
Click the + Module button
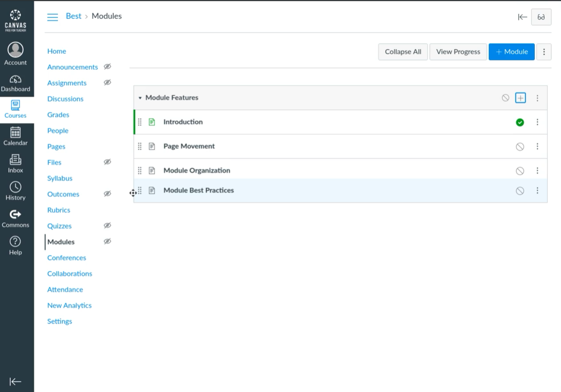point(511,52)
